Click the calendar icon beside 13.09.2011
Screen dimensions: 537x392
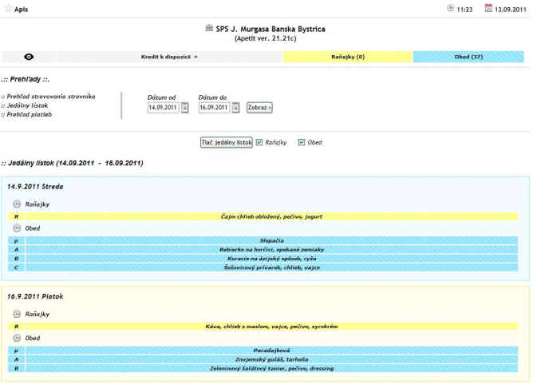[488, 8]
